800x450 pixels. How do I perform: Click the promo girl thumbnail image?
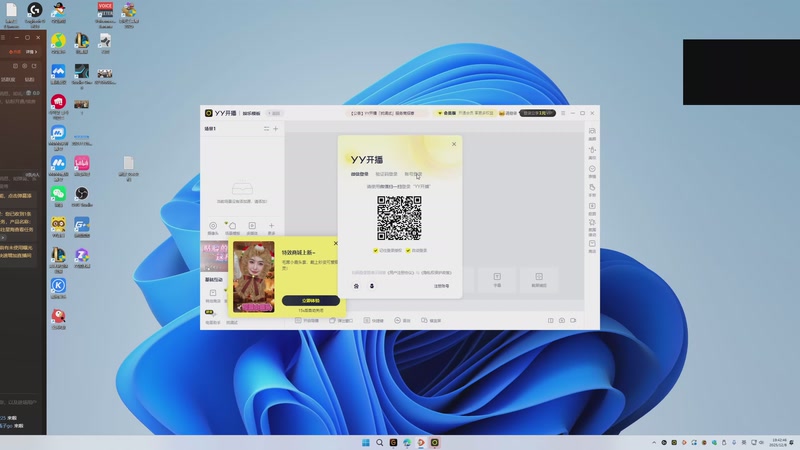(254, 277)
